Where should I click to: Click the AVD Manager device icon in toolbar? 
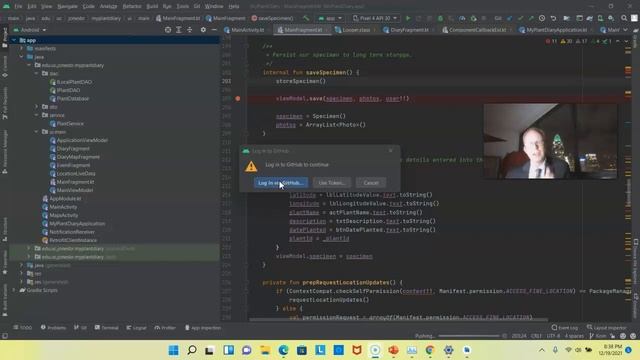(600, 18)
